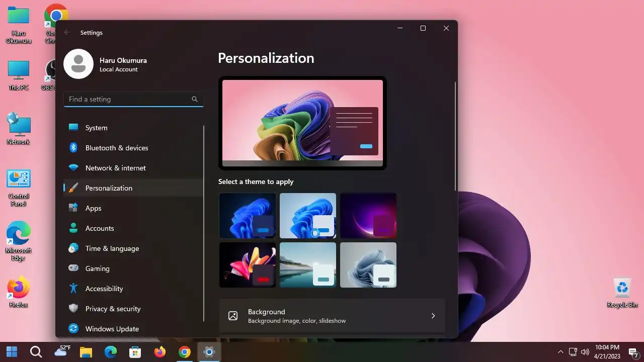Apply the purple Glow theme
The height and width of the screenshot is (362, 644).
tap(368, 216)
